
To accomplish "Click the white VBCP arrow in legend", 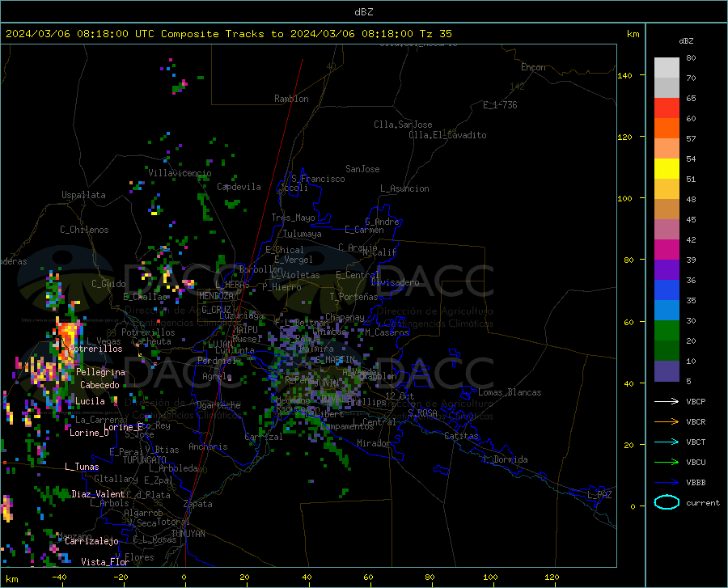I will click(667, 401).
